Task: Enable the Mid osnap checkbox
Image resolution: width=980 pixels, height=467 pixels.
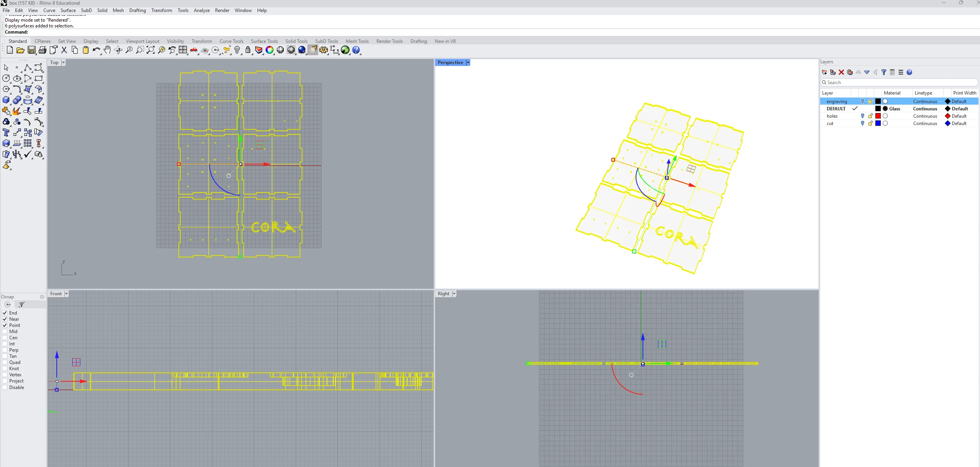Action: pos(5,332)
